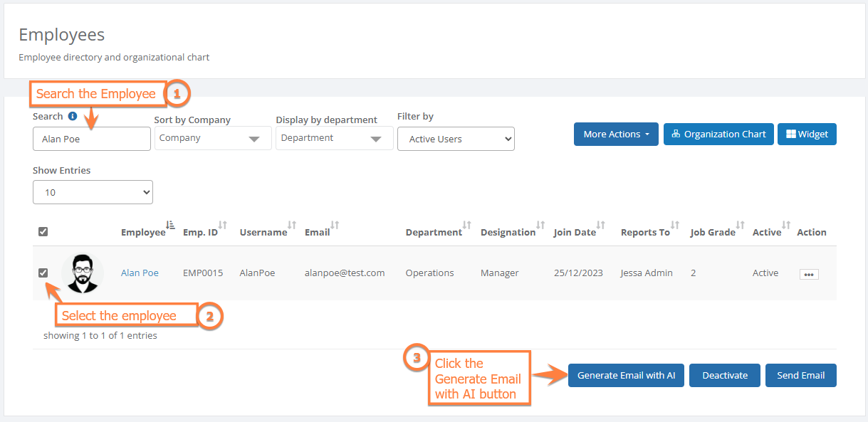Click the Widget button
Viewport: 868px width, 422px height.
(x=807, y=134)
